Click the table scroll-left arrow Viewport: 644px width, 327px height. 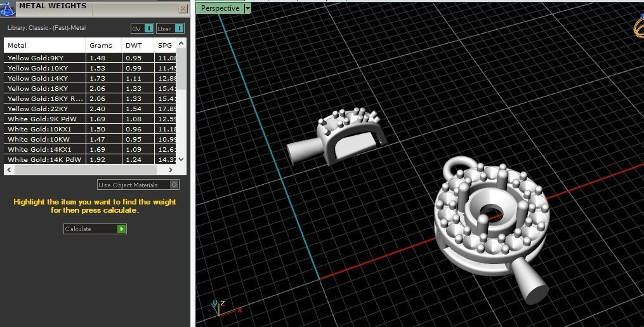[9, 170]
